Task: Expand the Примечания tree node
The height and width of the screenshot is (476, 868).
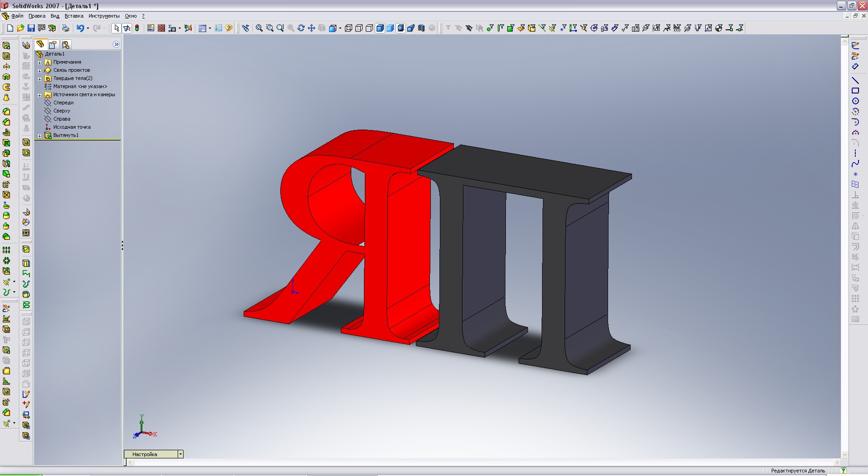Action: [40, 62]
